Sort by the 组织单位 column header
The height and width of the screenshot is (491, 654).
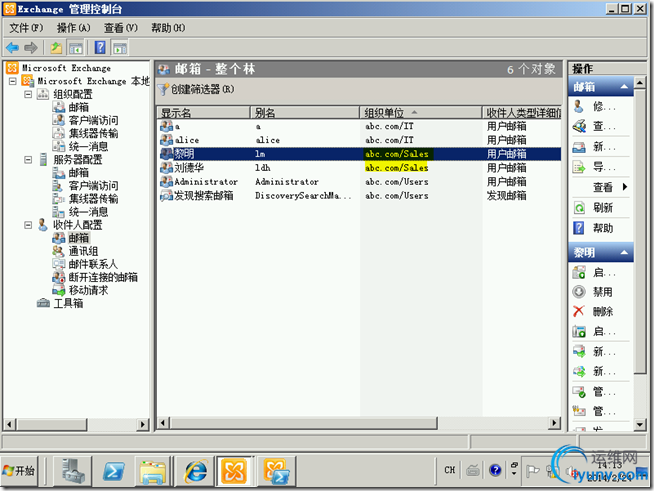[420, 113]
